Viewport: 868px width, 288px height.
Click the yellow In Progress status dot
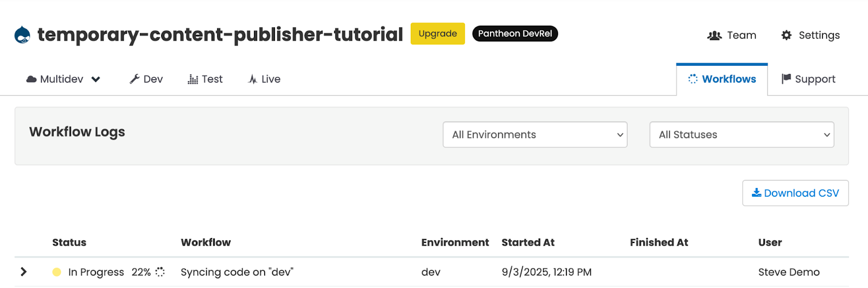pyautogui.click(x=56, y=272)
